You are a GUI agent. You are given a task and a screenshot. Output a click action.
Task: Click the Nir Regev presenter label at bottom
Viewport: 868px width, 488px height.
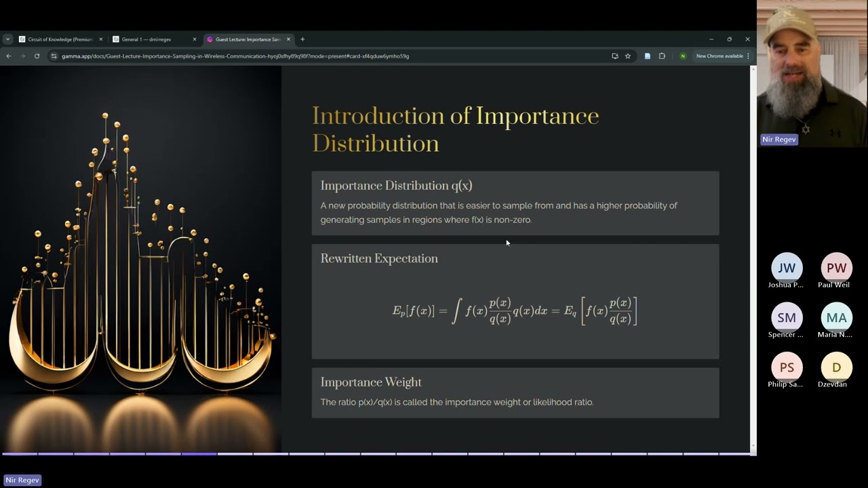click(22, 480)
